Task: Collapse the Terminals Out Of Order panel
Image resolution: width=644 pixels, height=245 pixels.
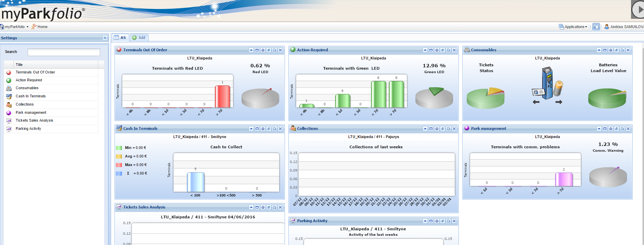Action: [x=251, y=50]
